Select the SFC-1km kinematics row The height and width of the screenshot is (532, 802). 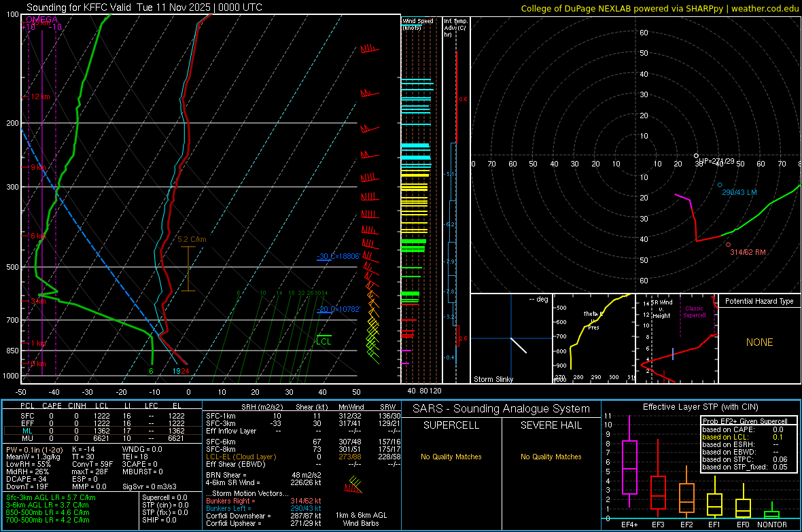coord(303,416)
